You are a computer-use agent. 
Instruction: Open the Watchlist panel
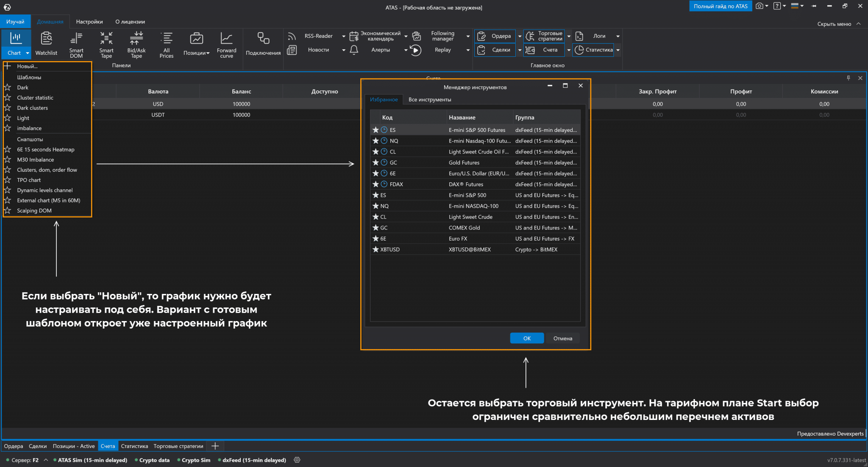point(46,44)
